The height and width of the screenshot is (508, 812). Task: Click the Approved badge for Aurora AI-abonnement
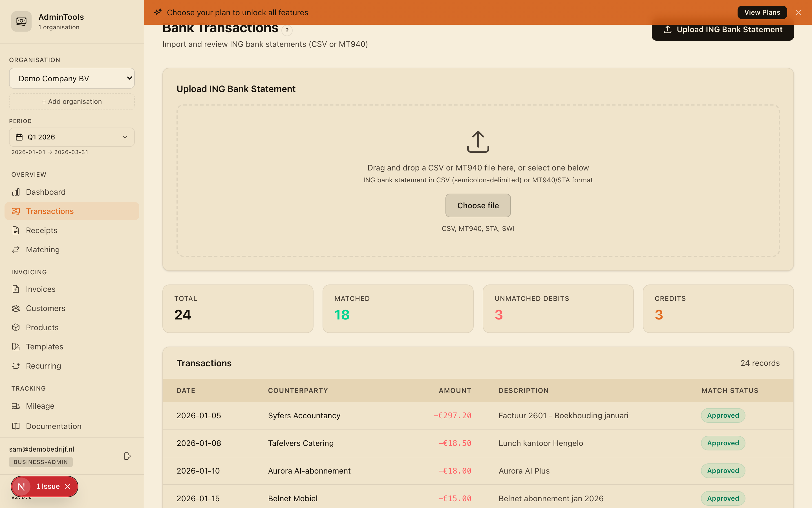[x=723, y=471]
